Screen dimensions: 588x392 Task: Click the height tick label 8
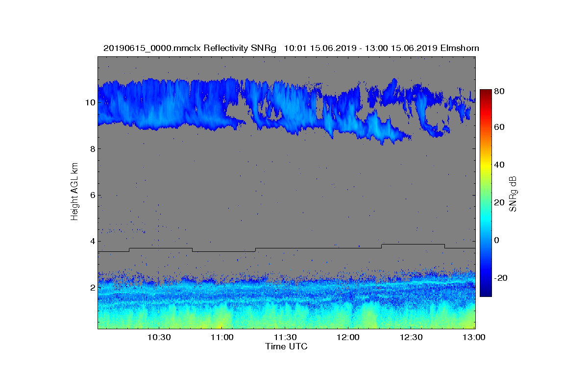pyautogui.click(x=92, y=148)
